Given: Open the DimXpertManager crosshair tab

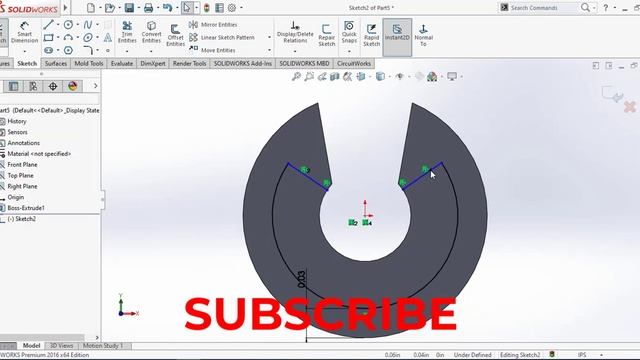Looking at the screenshot, I should [x=53, y=86].
